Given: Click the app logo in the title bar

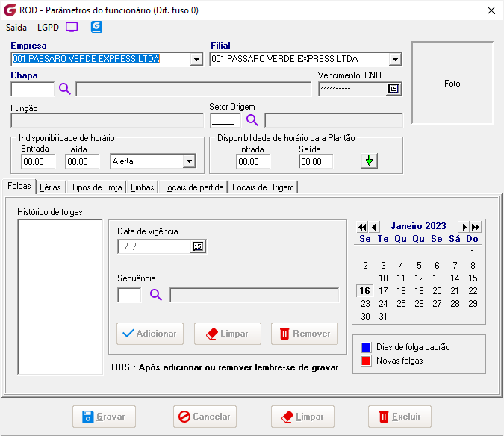Looking at the screenshot, I should click(x=10, y=10).
